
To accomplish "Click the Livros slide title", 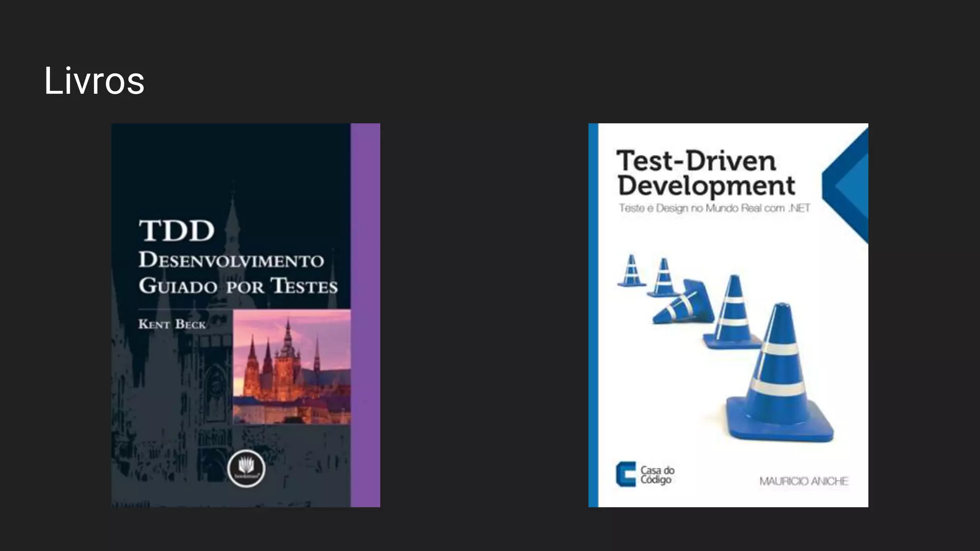I will 94,81.
